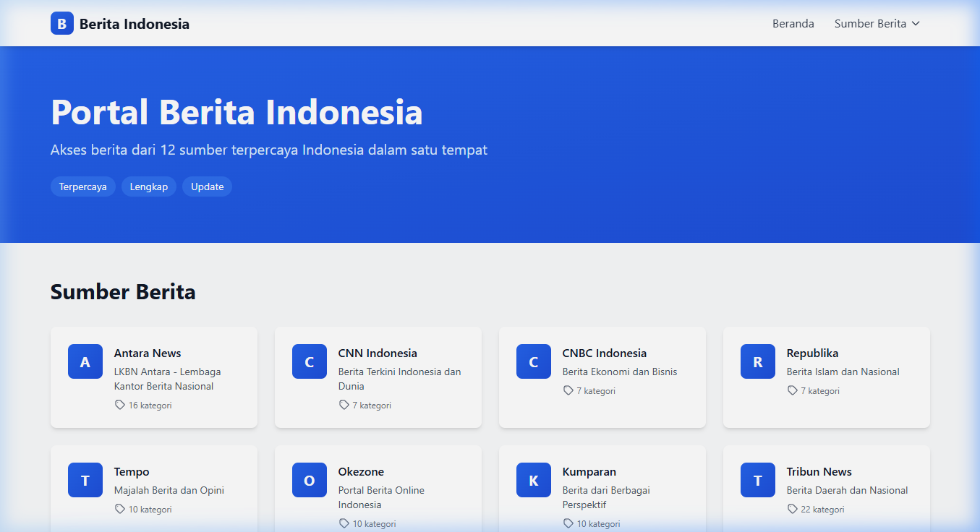This screenshot has height=532, width=980.
Task: Open the Berita Indonesia site title
Action: coord(135,24)
